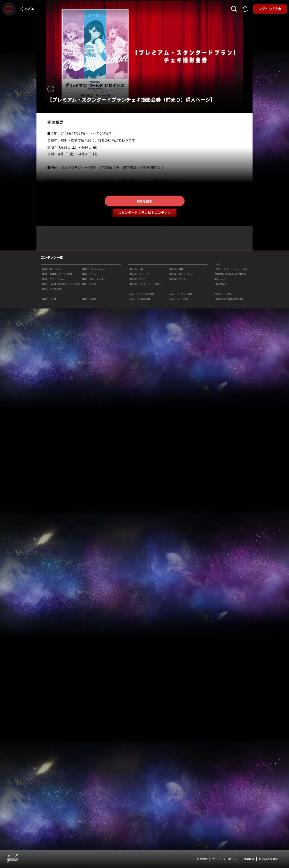Open [動画] アニメ link
This screenshot has height=868, width=289.
pos(89,274)
